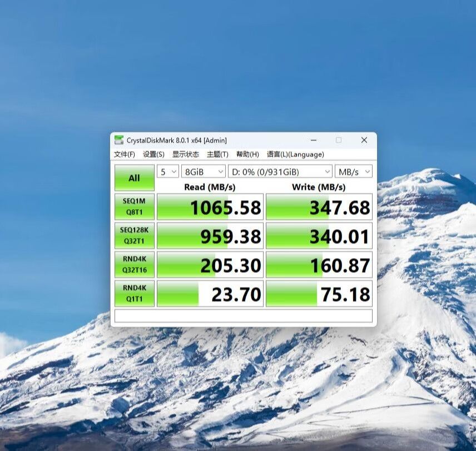This screenshot has height=451, width=476.
Task: Open the 语言(L)(Language) menu
Action: pyautogui.click(x=295, y=154)
